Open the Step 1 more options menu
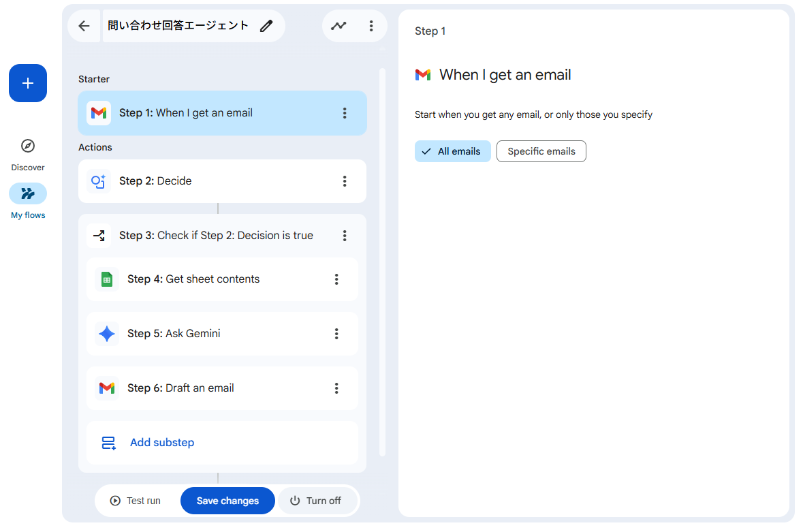The height and width of the screenshot is (532, 803). coord(345,113)
